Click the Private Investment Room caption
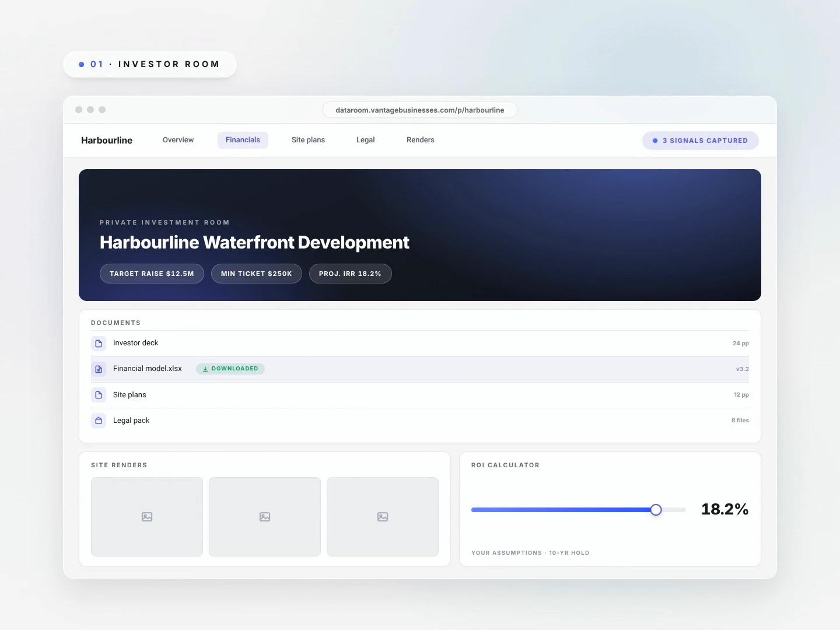Image resolution: width=840 pixels, height=630 pixels. click(164, 222)
